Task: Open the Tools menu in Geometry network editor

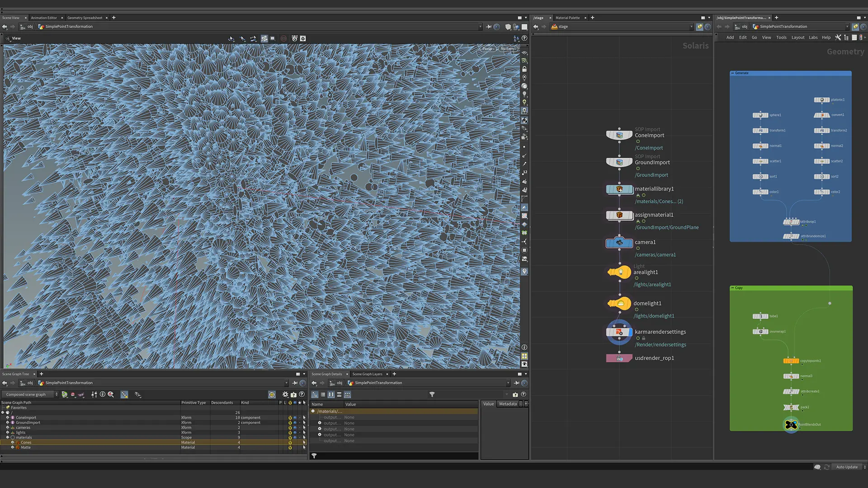Action: 781,38
